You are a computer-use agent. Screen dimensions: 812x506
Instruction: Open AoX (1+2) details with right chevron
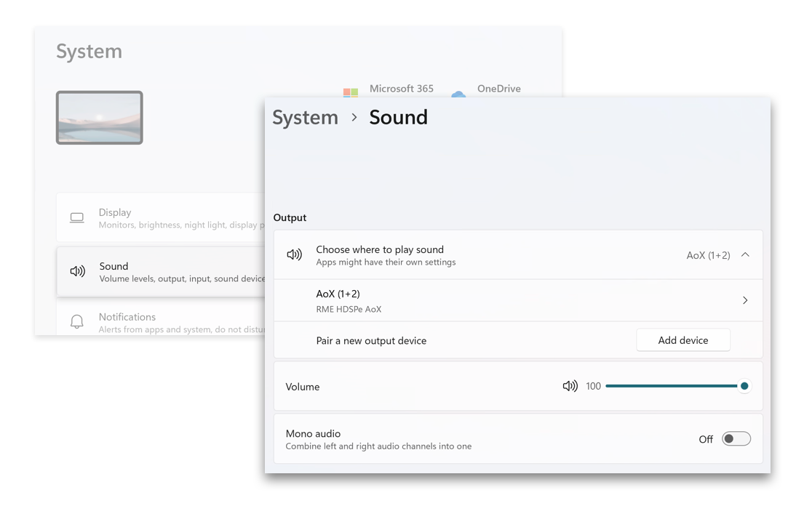(745, 300)
